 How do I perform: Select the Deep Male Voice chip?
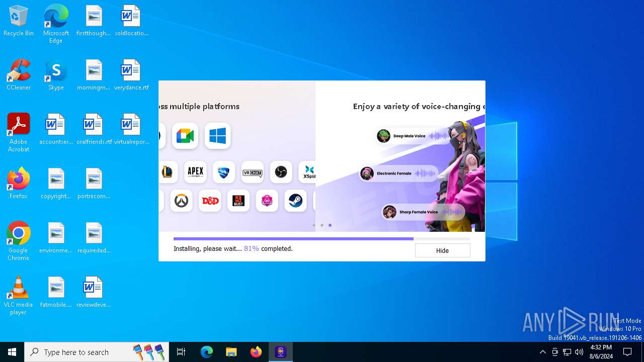[x=413, y=136]
